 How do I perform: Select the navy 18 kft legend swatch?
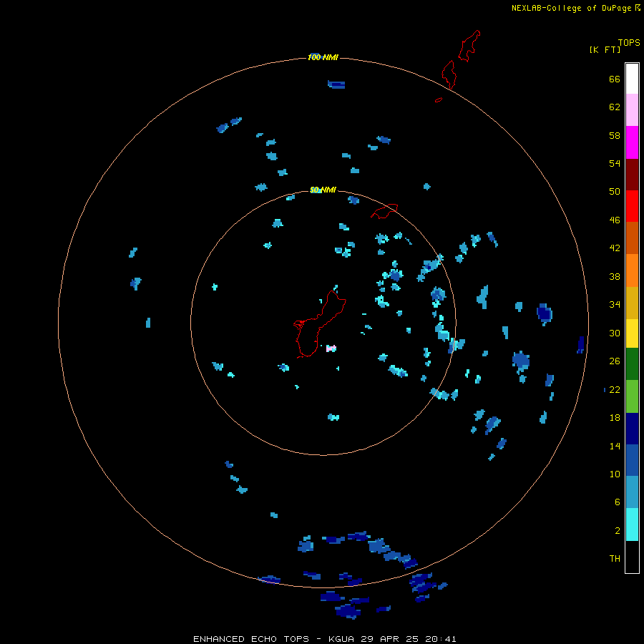click(x=632, y=429)
